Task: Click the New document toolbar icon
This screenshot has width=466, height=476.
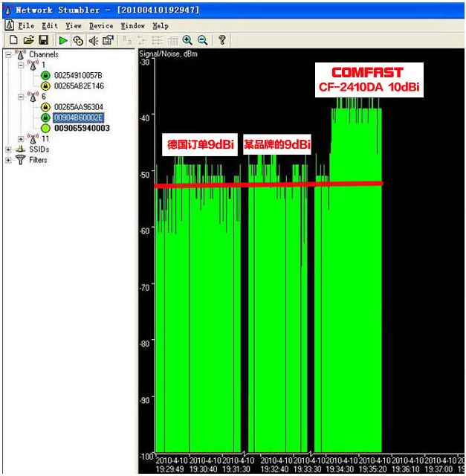Action: click(13, 39)
